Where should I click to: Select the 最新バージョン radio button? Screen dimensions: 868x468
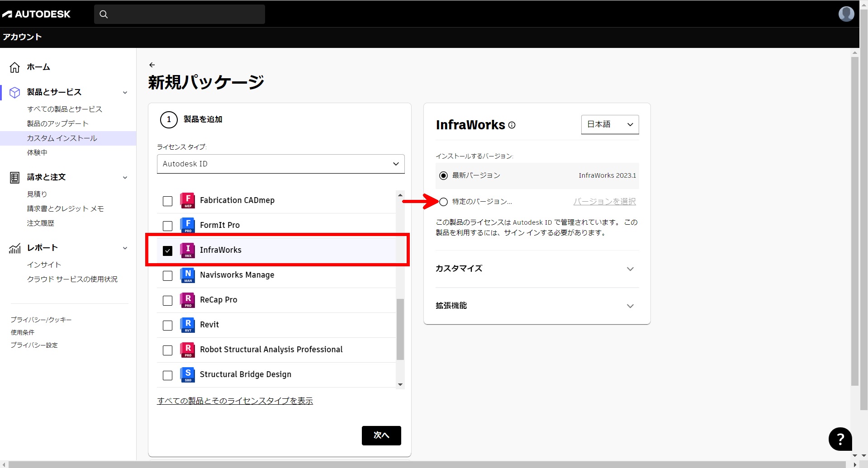click(443, 175)
